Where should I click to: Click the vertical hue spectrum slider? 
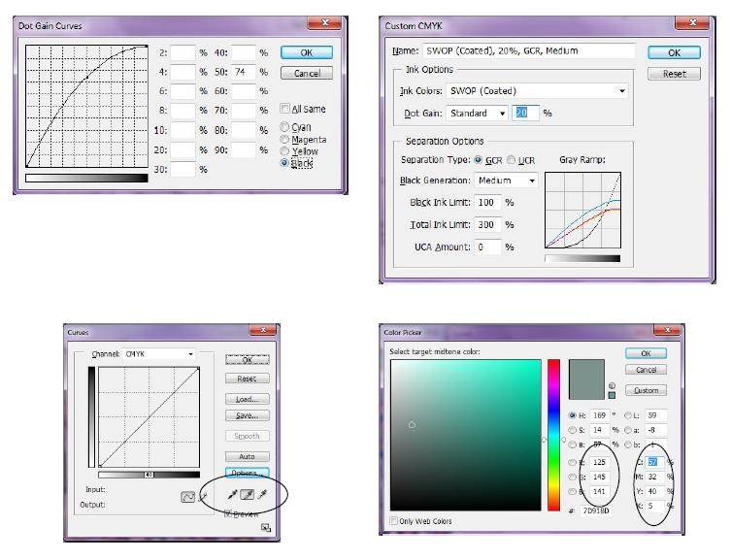(x=553, y=435)
